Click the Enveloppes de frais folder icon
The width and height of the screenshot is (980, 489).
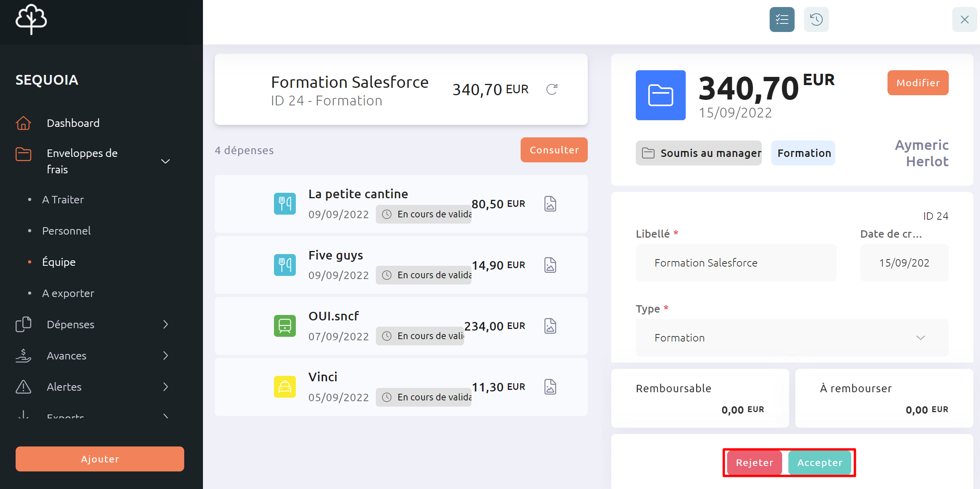coord(23,154)
